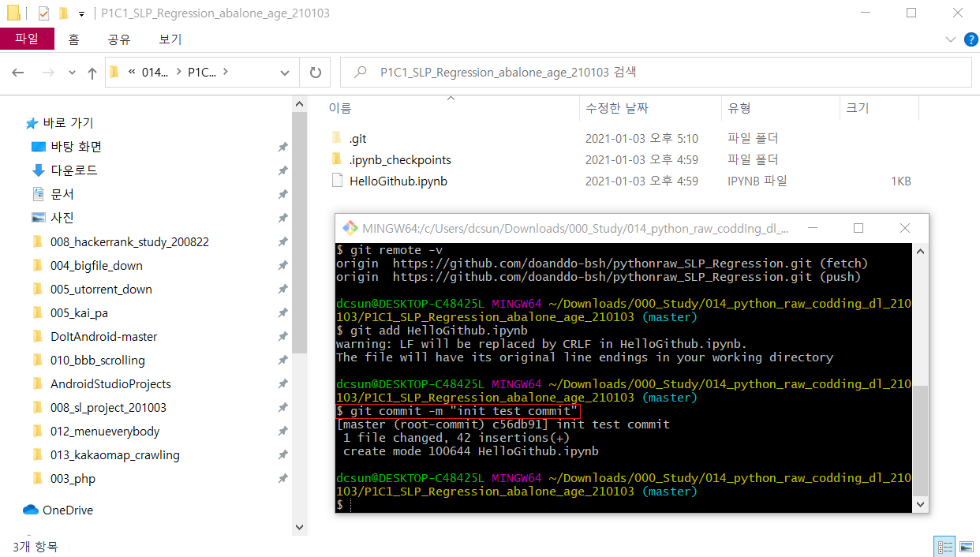
Task: Click the 3개 항목 status bar text
Action: pos(35,546)
